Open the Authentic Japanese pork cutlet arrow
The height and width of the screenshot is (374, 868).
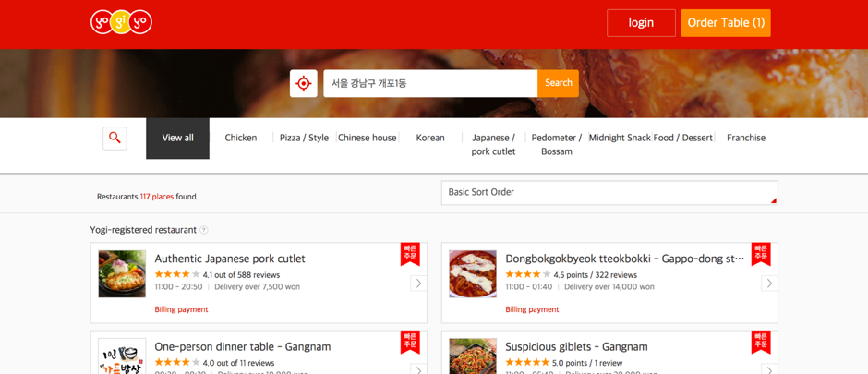pyautogui.click(x=418, y=284)
